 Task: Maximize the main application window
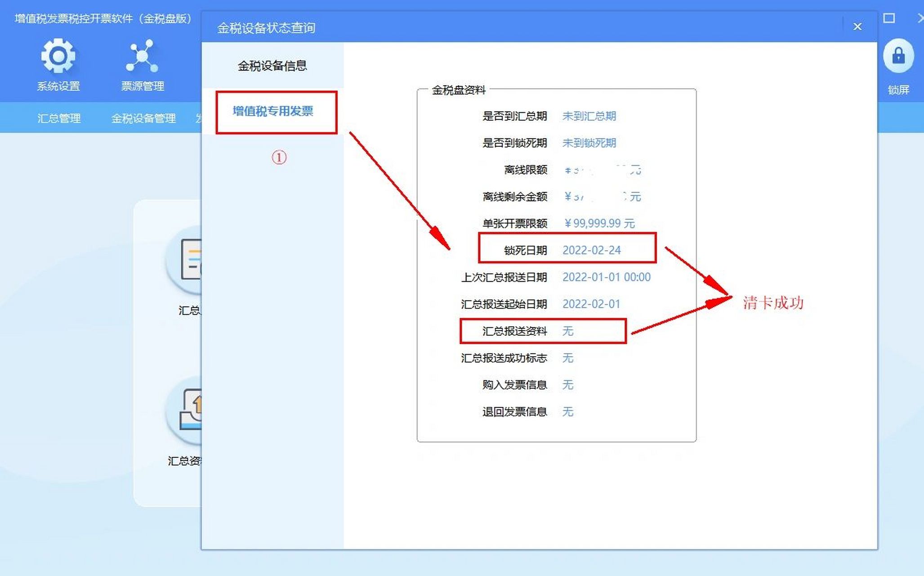(x=889, y=18)
